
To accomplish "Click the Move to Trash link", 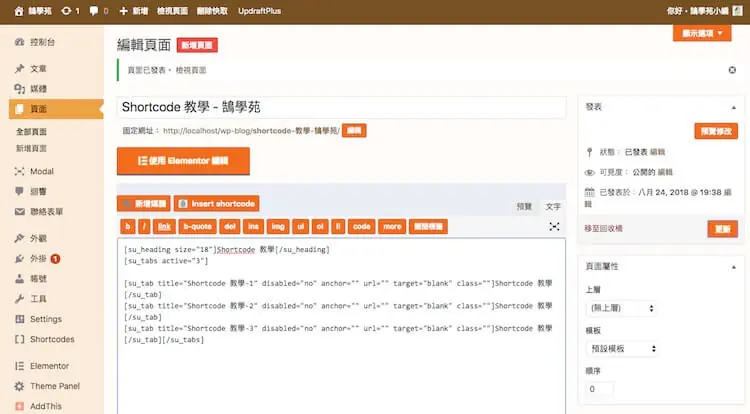I will pyautogui.click(x=603, y=229).
